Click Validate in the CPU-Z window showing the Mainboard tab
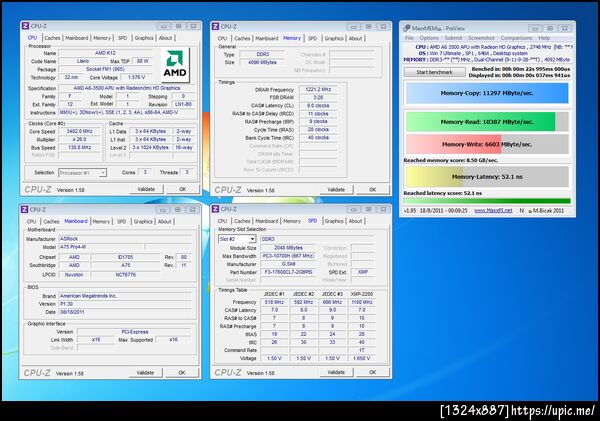 (x=145, y=372)
